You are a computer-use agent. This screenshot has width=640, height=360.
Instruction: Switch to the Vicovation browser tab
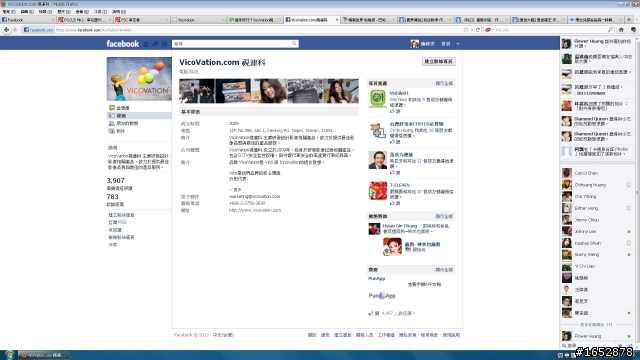click(x=198, y=20)
